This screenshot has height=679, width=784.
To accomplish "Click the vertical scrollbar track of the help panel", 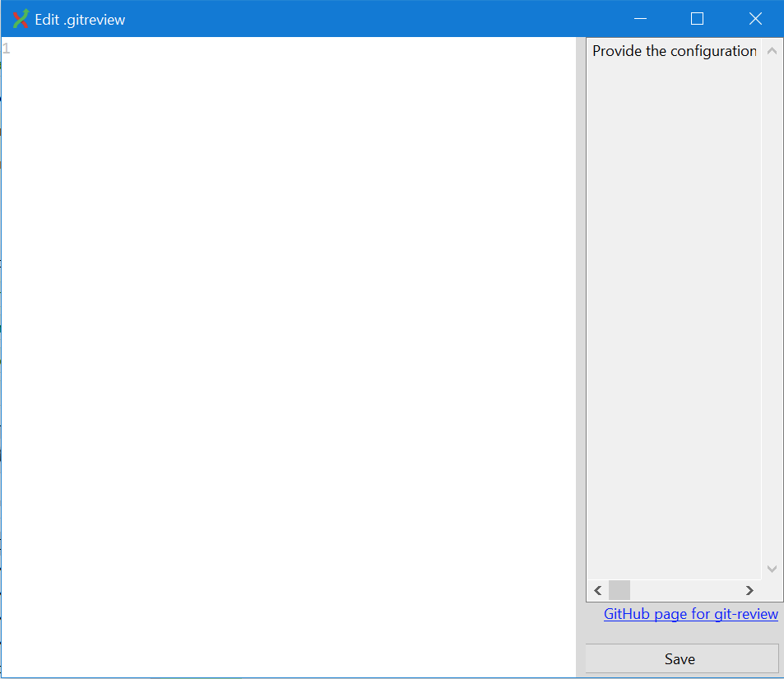I will (772, 329).
